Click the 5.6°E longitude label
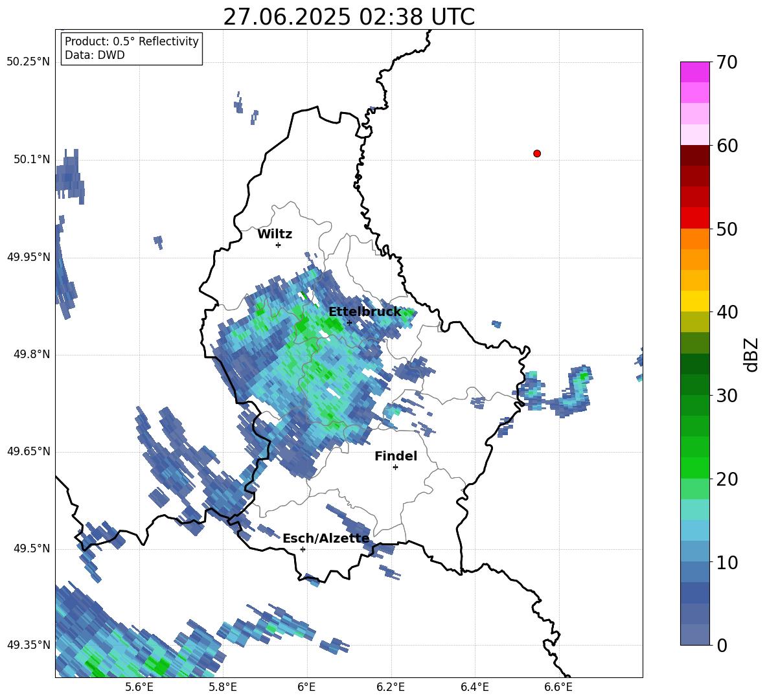The image size is (767, 700). point(139,688)
